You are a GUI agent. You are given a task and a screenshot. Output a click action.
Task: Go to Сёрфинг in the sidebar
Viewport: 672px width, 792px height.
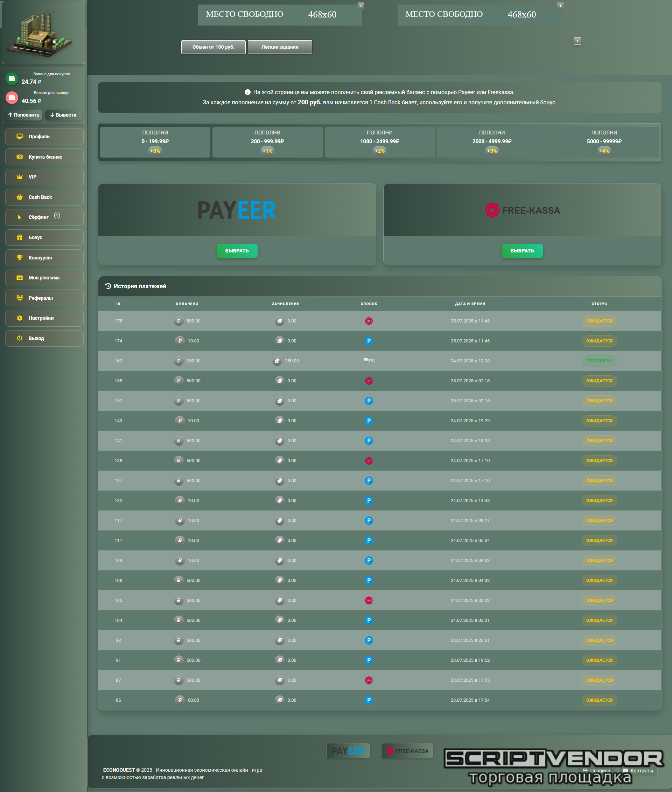coord(44,217)
